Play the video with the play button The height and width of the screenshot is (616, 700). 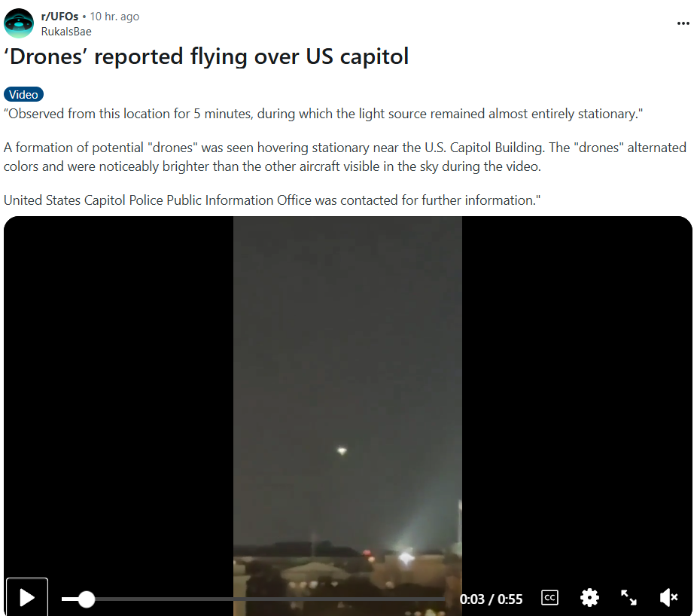(x=27, y=598)
